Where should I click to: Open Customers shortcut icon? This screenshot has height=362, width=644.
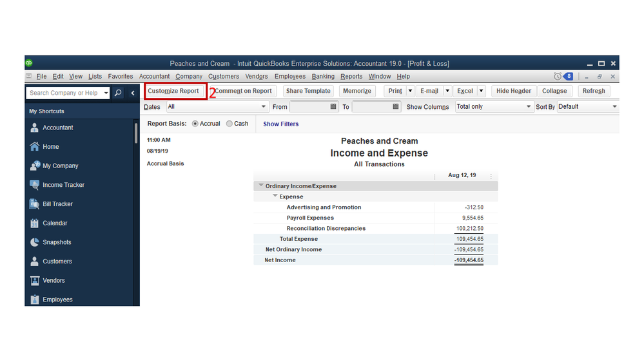35,261
